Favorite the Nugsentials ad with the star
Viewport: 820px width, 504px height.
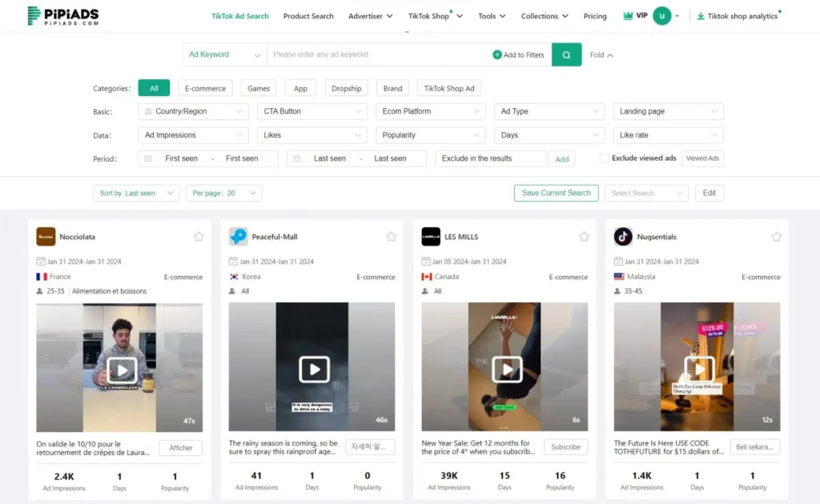tap(776, 236)
